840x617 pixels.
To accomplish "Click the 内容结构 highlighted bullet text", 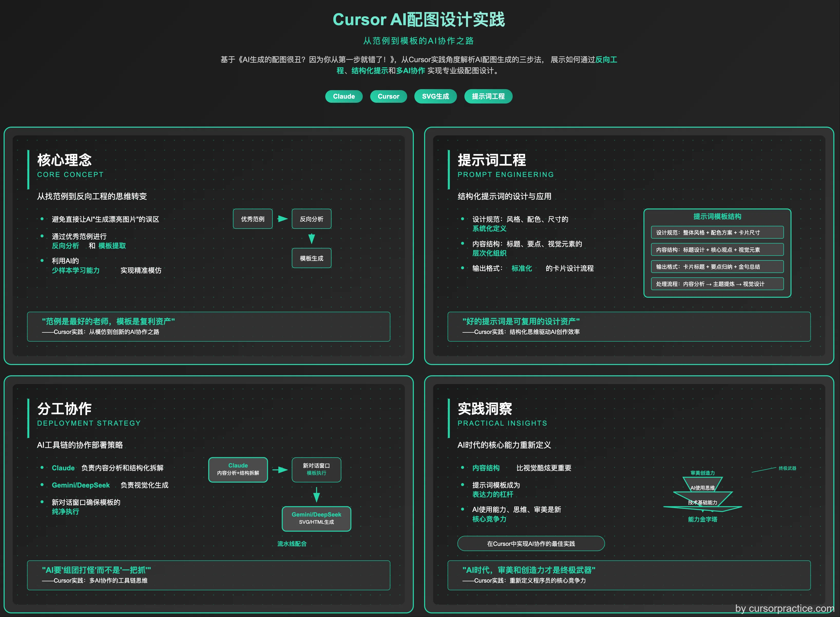I will pos(486,468).
